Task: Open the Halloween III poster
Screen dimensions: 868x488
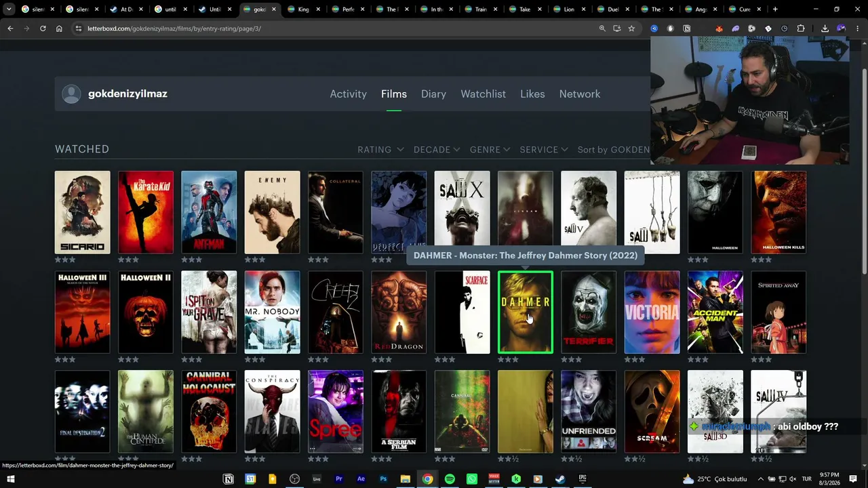Action: tap(83, 312)
